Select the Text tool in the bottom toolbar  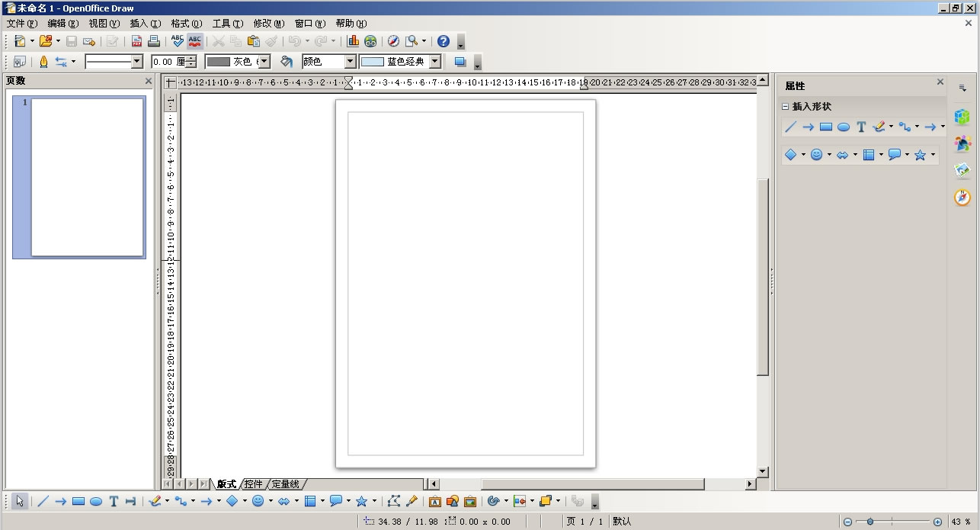tap(114, 501)
